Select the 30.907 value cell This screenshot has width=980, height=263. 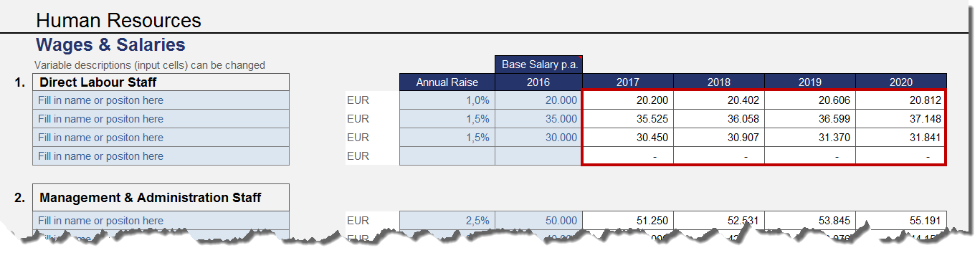point(719,138)
